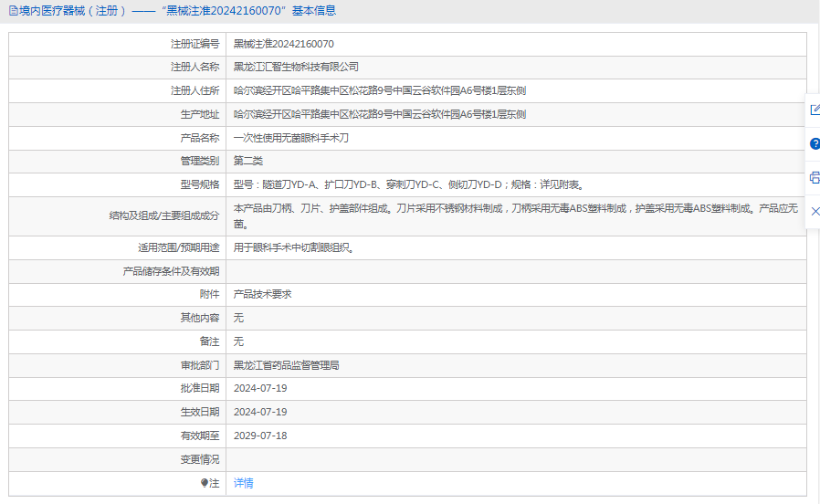Viewport: 820px width, 504px height.
Task: Open the 详情 link
Action: [243, 483]
